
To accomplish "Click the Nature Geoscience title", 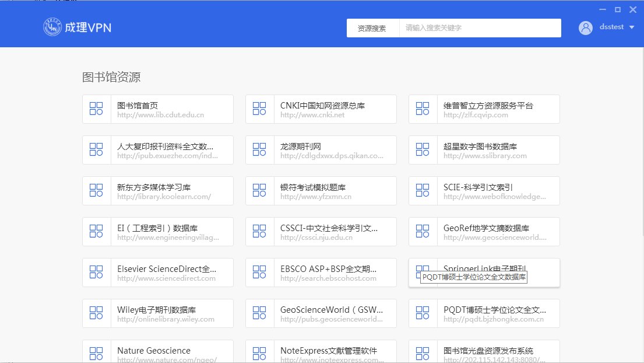I will [154, 351].
